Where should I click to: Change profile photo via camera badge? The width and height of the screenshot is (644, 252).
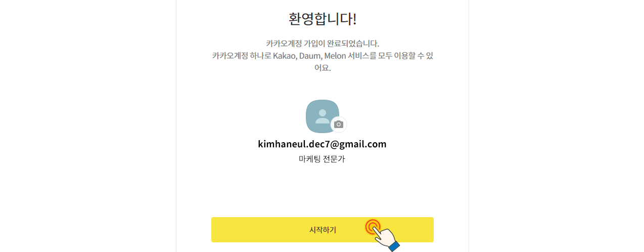point(339,124)
